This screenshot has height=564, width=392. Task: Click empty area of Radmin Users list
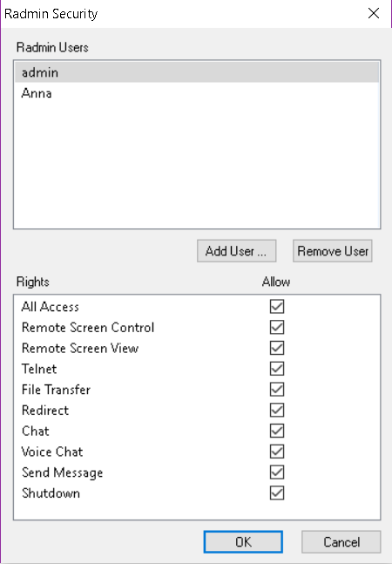click(x=197, y=166)
